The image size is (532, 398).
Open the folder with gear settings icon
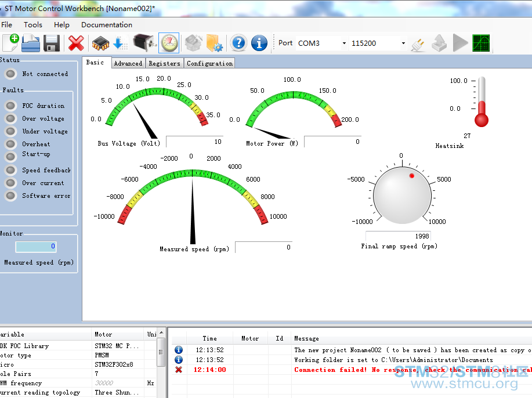click(215, 43)
